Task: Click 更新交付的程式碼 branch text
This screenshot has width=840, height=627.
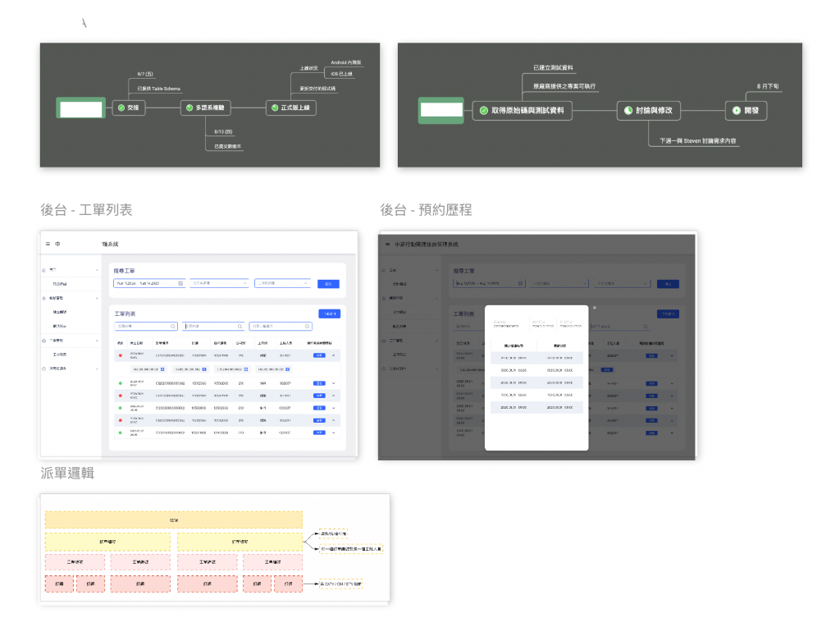Action: 317,89
